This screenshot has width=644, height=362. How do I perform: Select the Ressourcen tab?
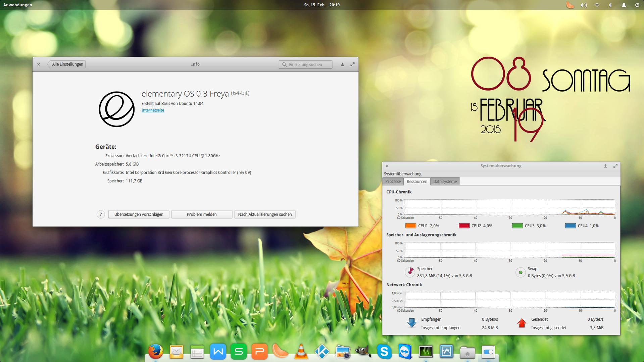pyautogui.click(x=417, y=182)
